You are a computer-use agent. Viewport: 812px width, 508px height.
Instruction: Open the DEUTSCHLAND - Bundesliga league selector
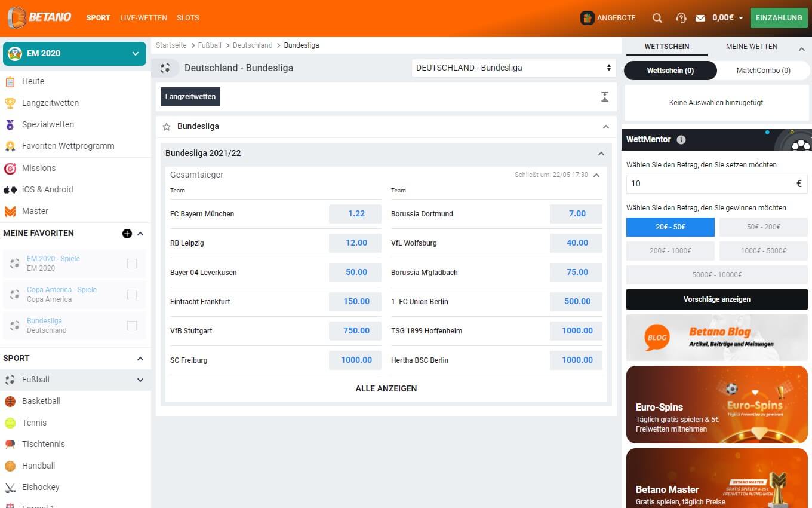[x=514, y=68]
